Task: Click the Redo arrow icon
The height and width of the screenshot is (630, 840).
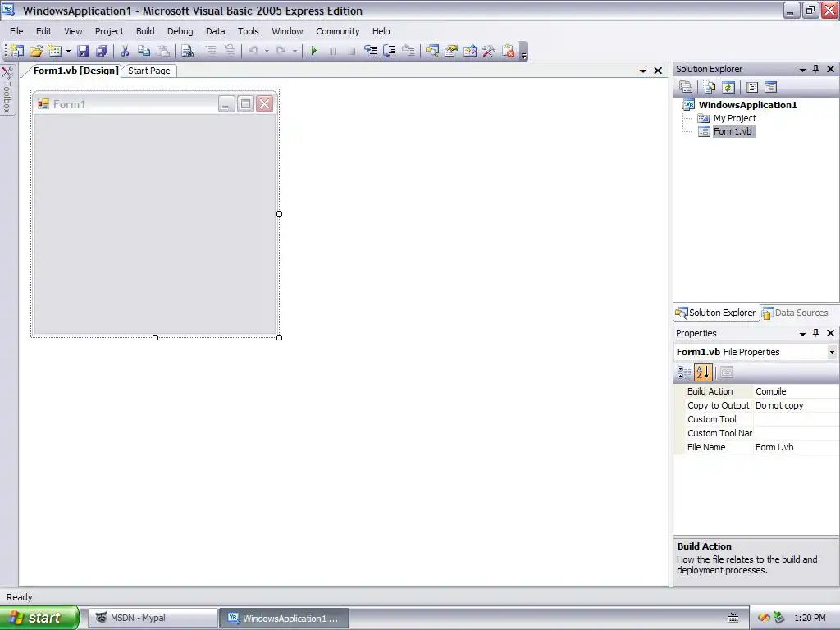Action: 281,51
